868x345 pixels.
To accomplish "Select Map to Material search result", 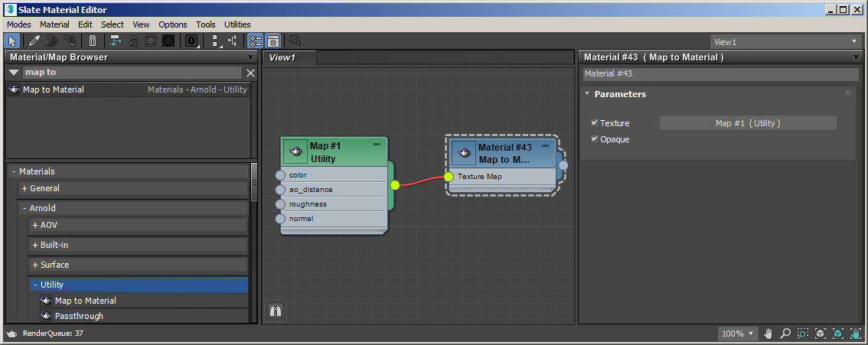I will click(128, 90).
